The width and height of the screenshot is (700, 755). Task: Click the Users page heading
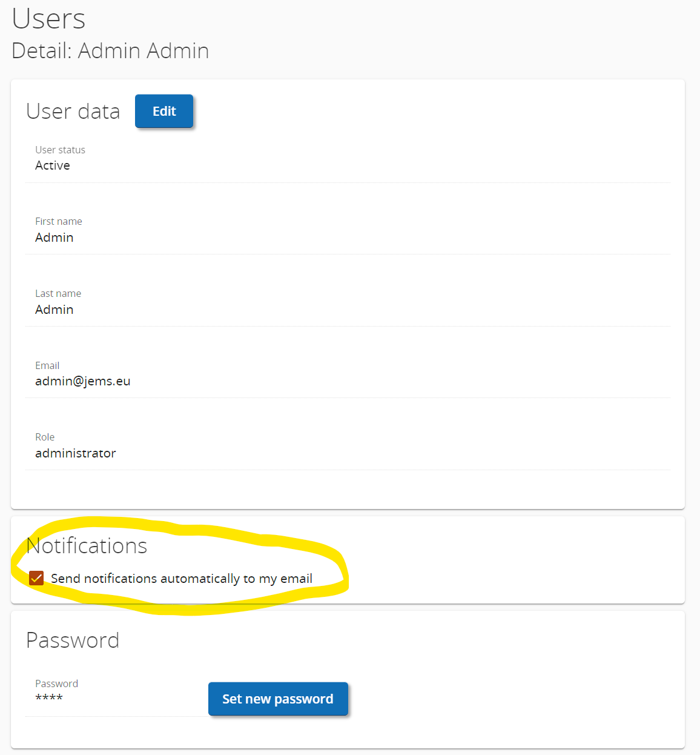(x=48, y=19)
